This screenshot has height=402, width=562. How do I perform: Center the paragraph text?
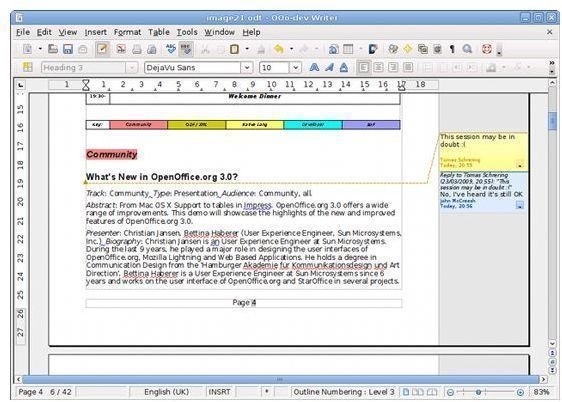coord(378,67)
